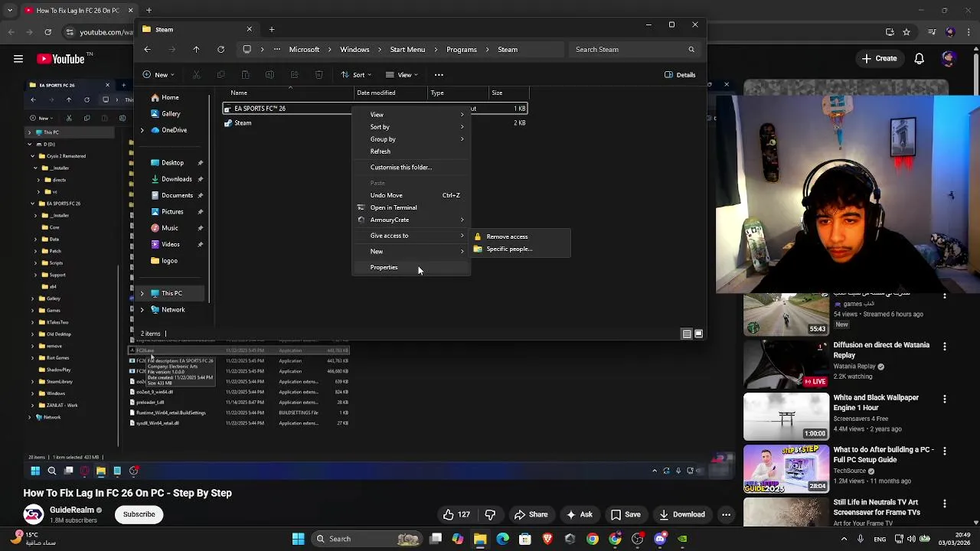
Task: Subscribe to the GuideRealm channel
Action: point(139,514)
